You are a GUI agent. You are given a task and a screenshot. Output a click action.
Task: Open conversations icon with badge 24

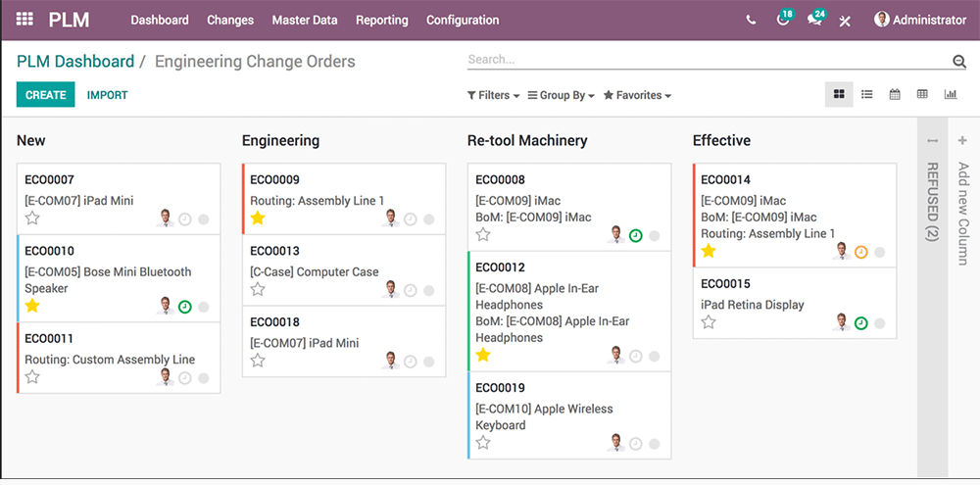(x=813, y=21)
